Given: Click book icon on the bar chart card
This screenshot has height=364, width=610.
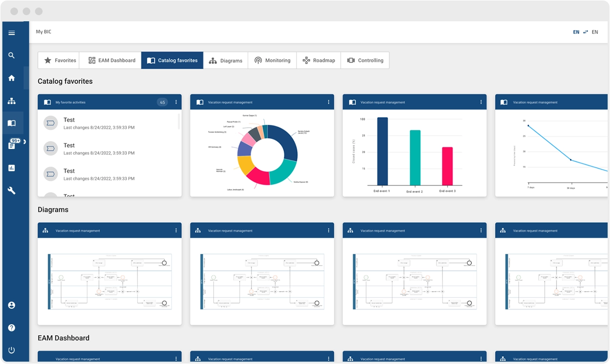Looking at the screenshot, I should pyautogui.click(x=352, y=102).
